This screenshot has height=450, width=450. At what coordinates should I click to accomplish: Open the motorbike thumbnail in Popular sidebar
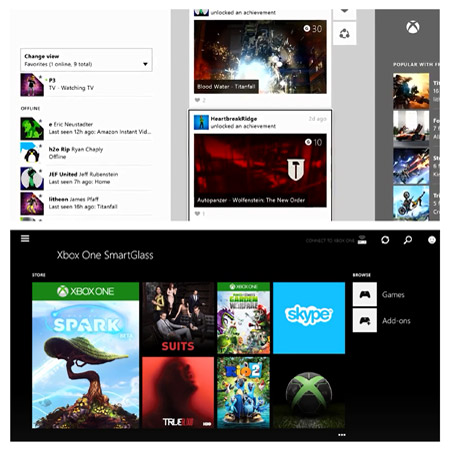coord(411,203)
